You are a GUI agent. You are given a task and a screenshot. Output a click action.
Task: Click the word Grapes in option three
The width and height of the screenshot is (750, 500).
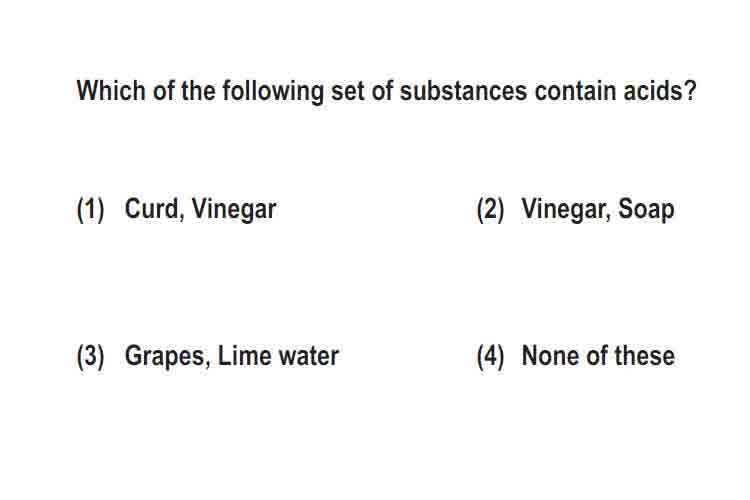[x=167, y=356]
